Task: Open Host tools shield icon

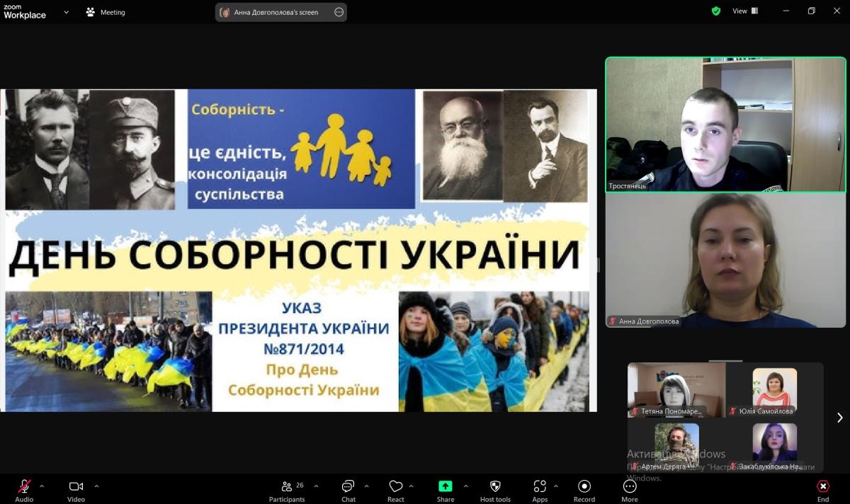Action: pos(495,487)
